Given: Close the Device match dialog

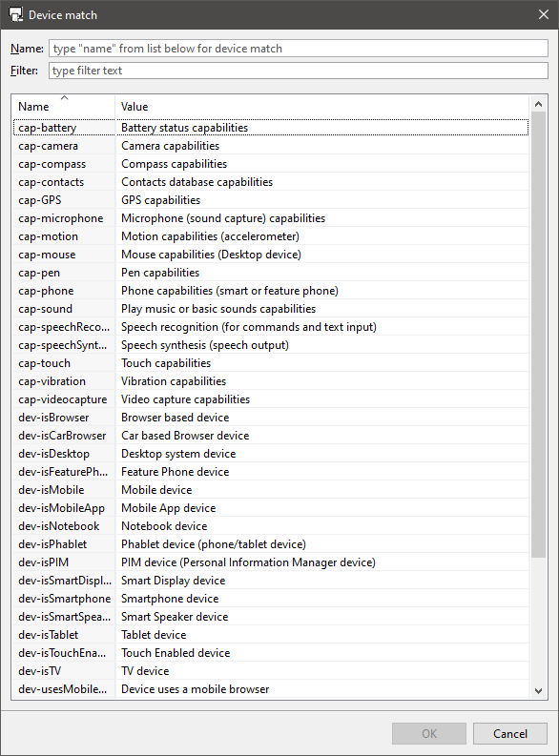Looking at the screenshot, I should coord(544,14).
